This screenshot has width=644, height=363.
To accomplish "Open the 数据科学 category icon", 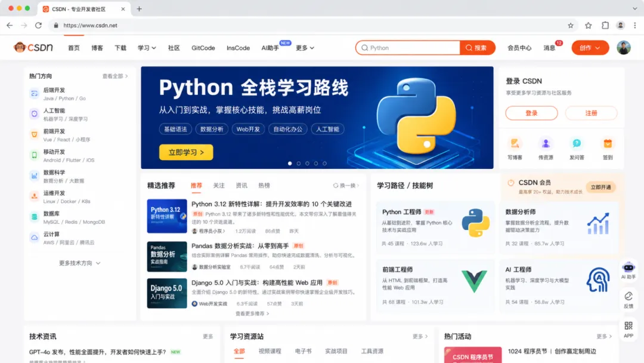I will coord(35,176).
